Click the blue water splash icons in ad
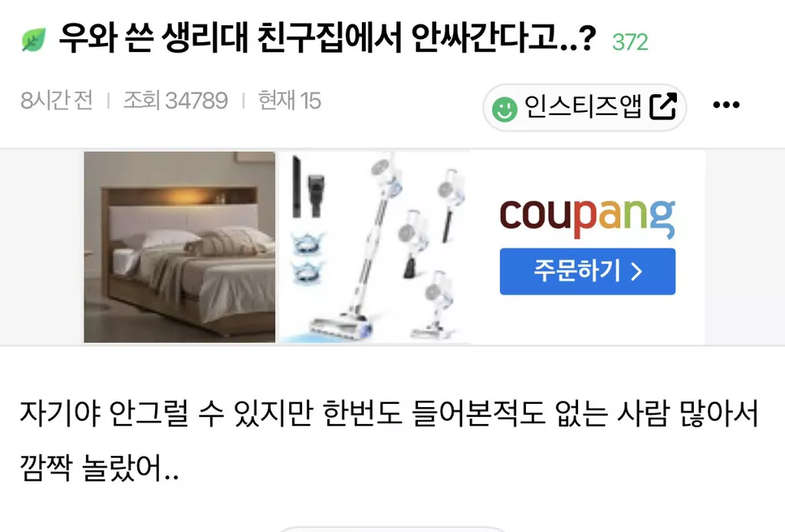The height and width of the screenshot is (532, 785). 308,258
